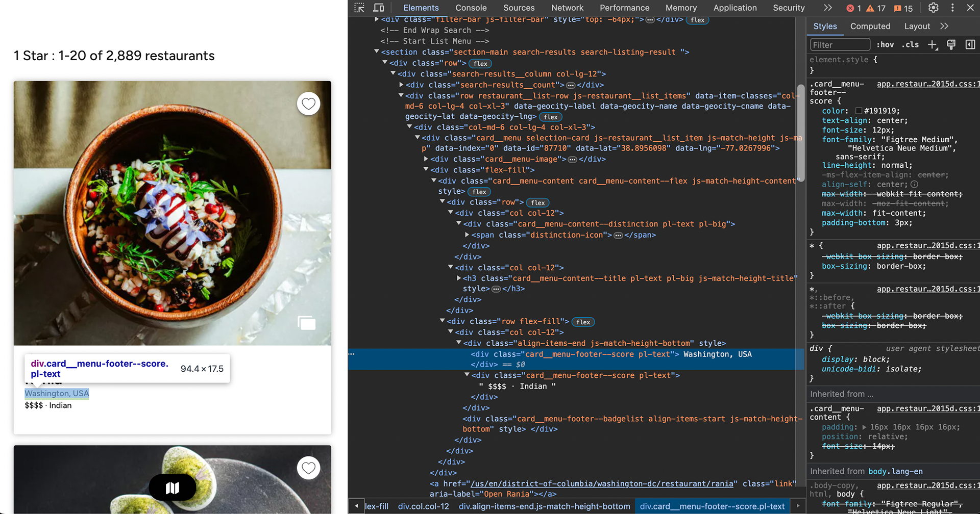Save second restaurant with heart icon
Viewport: 980px width, 514px height.
(x=308, y=468)
